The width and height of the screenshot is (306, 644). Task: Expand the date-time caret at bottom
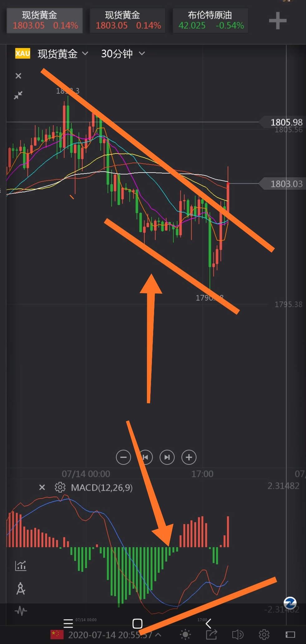pyautogui.click(x=158, y=635)
